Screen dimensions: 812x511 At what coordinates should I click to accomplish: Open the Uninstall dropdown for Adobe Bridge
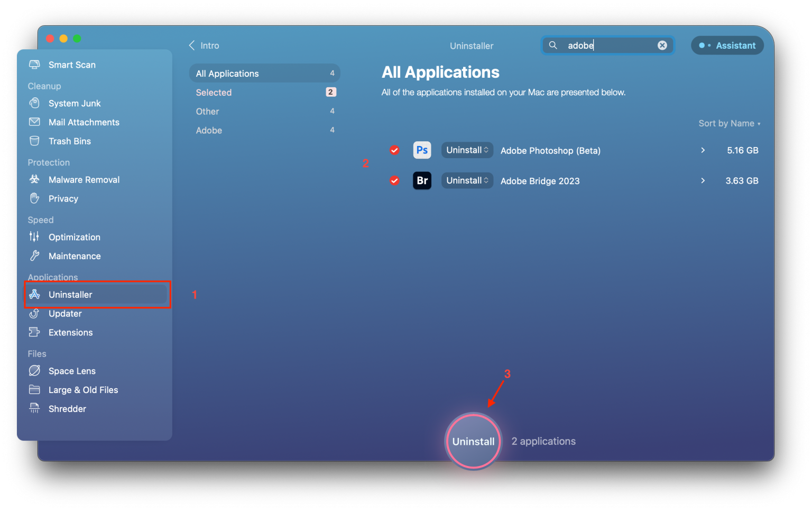pos(467,181)
